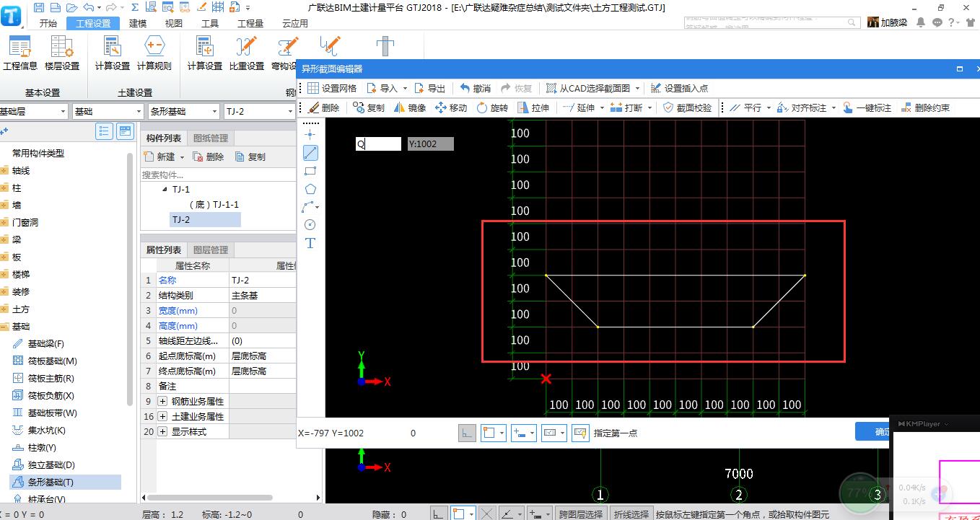This screenshot has height=520, width=980.
Task: Click the save icon in the quick-access bar
Action: tap(39, 7)
